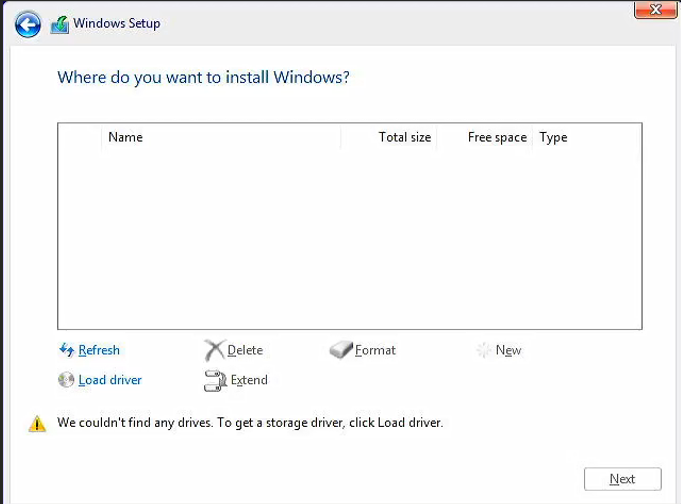Click the Load driver disc icon
This screenshot has width=681, height=504.
pyautogui.click(x=67, y=380)
